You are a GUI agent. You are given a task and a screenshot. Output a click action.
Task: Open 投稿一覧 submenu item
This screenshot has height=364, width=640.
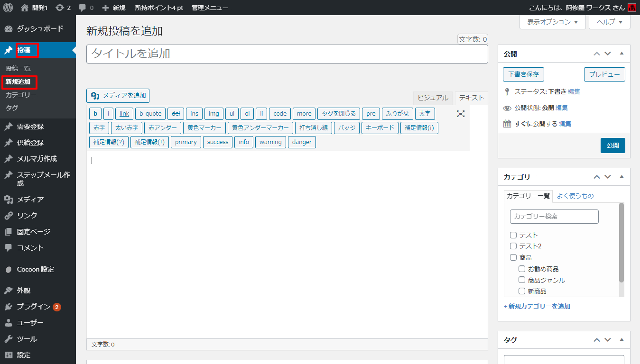18,69
